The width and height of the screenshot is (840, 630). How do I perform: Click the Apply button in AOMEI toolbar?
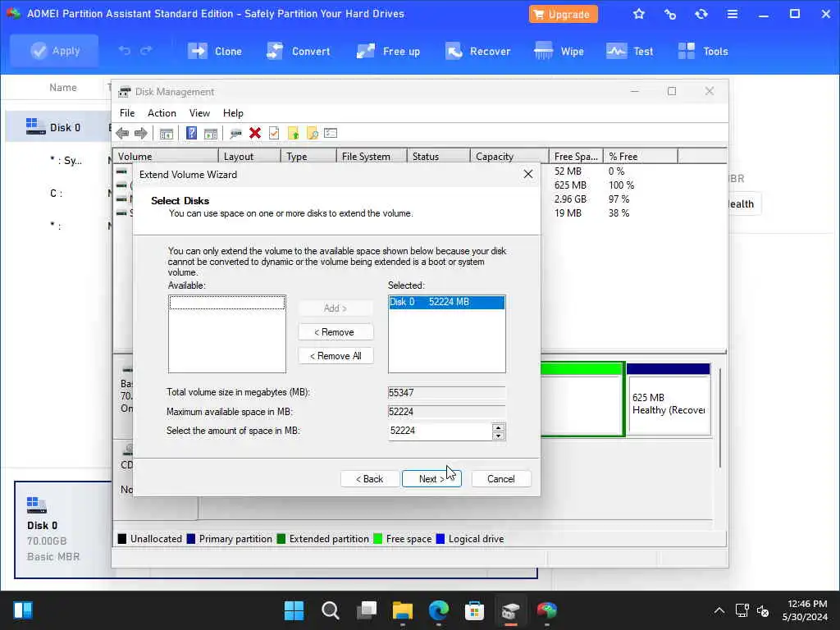point(54,51)
